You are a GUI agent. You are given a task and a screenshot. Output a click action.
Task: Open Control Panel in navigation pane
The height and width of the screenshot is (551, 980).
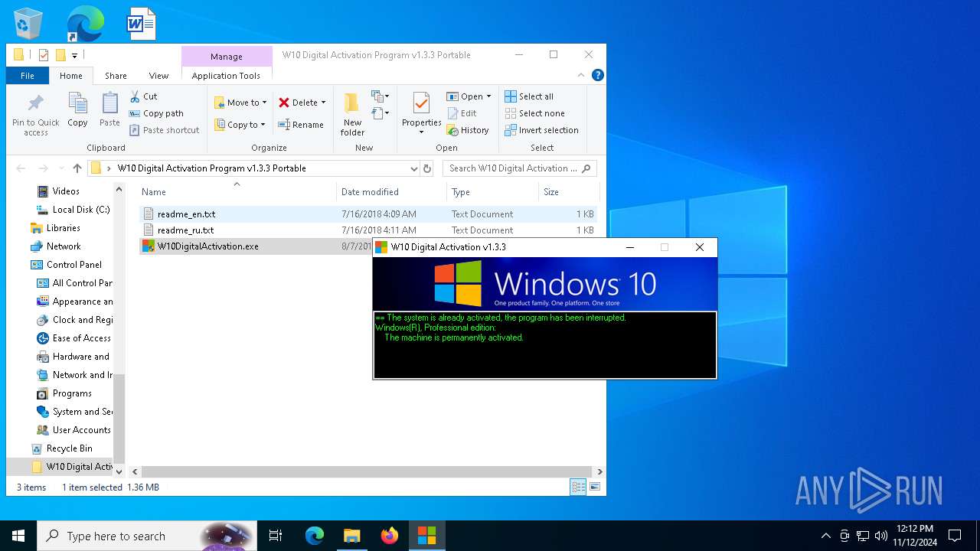pos(73,265)
